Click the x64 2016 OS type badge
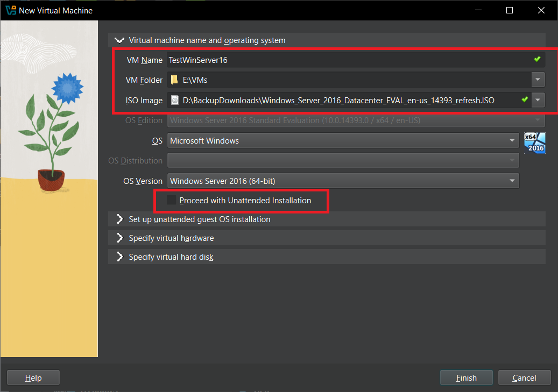 point(534,142)
